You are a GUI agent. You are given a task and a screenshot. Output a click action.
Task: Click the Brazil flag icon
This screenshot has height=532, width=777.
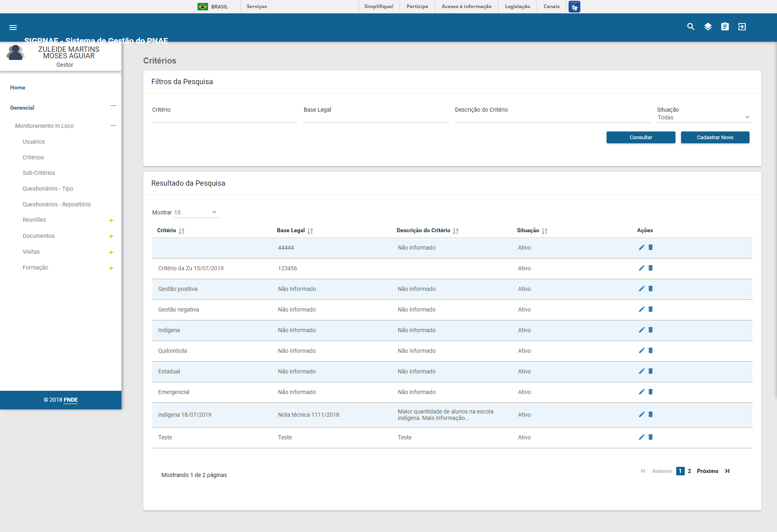[203, 6]
